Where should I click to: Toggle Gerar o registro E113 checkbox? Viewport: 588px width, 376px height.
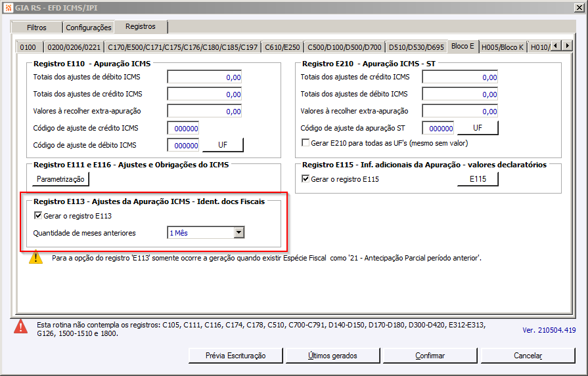[38, 216]
